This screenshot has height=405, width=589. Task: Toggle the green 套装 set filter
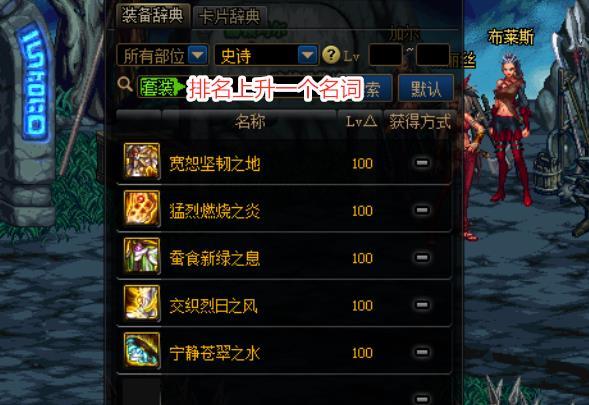162,88
